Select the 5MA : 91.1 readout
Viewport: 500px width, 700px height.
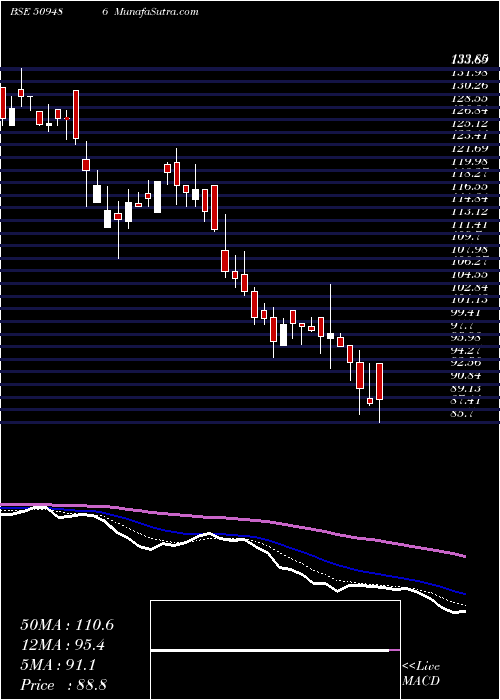pos(58,666)
